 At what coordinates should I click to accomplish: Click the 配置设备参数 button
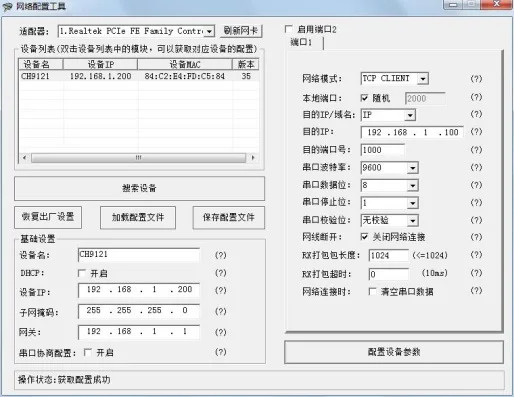[x=394, y=352]
